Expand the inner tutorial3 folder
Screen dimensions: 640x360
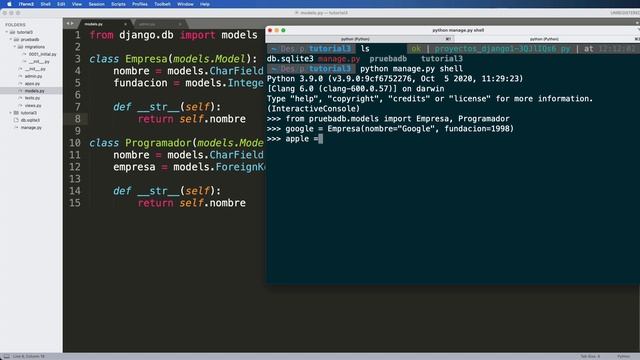11,113
